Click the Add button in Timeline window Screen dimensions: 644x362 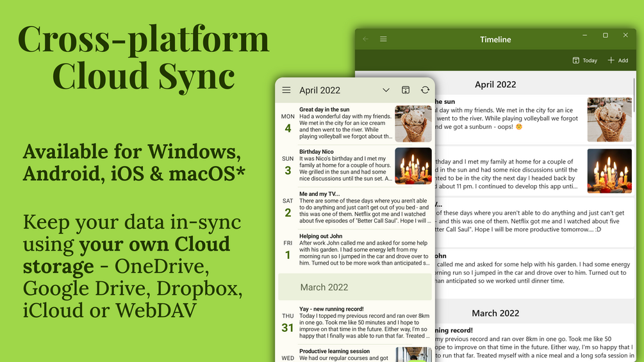pos(618,60)
